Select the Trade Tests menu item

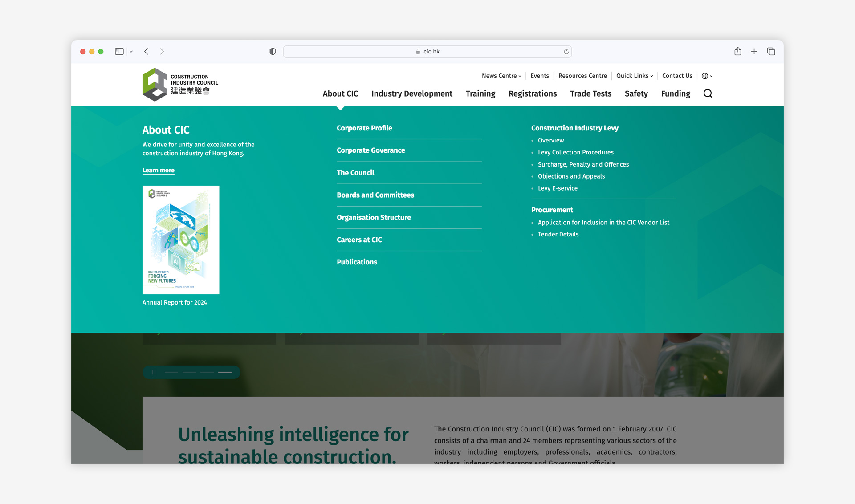[590, 93]
